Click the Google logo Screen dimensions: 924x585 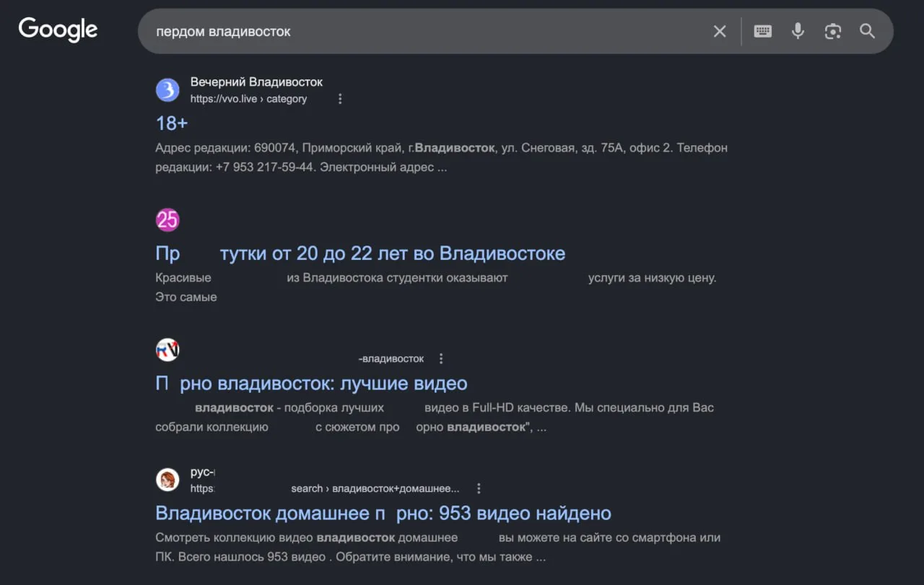58,30
